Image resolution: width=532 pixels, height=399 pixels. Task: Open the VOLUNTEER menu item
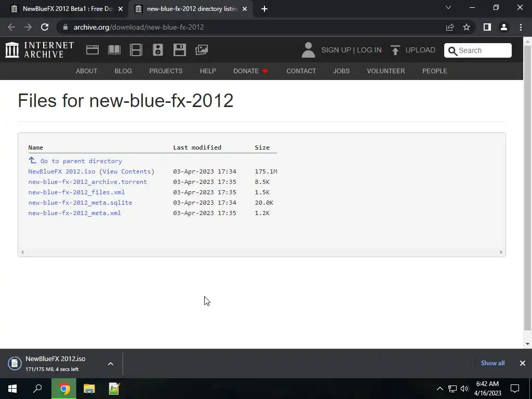pyautogui.click(x=386, y=71)
